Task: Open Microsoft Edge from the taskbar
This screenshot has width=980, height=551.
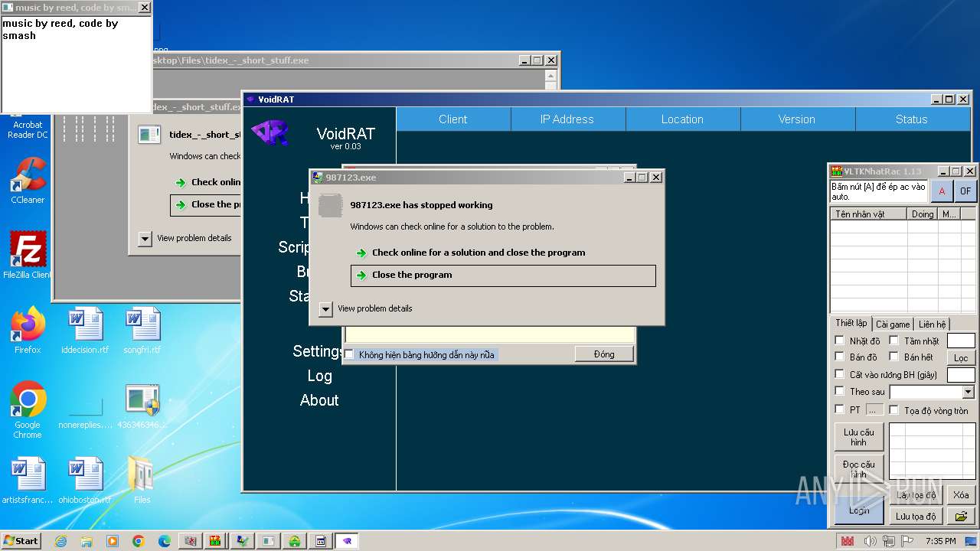Action: click(165, 541)
